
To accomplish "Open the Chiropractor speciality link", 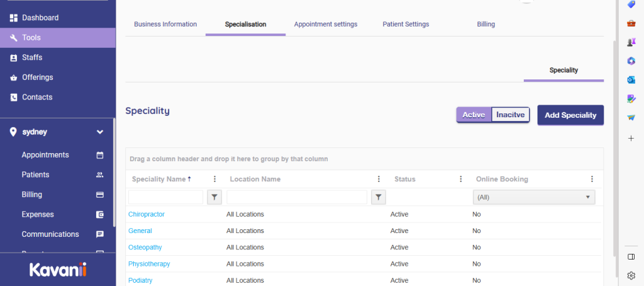I will point(147,214).
